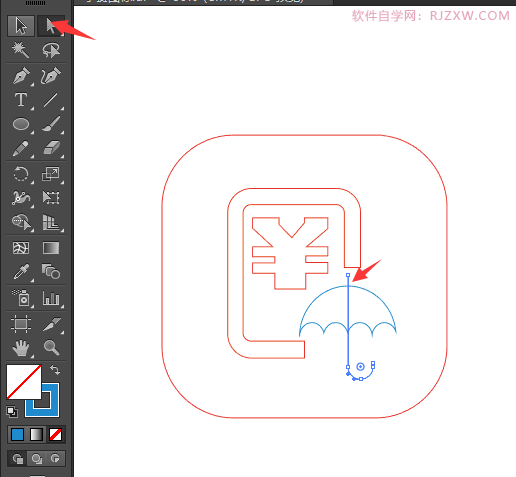This screenshot has height=477, width=516.
Task: Select the Scale tool
Action: [51, 174]
